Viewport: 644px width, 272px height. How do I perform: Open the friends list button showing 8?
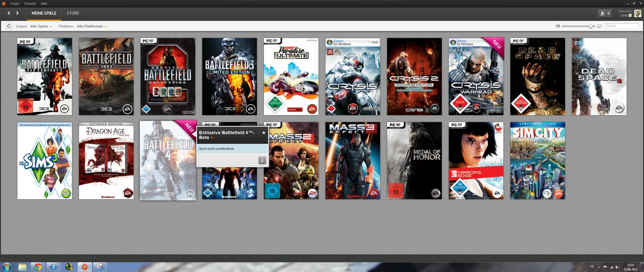coord(604,13)
